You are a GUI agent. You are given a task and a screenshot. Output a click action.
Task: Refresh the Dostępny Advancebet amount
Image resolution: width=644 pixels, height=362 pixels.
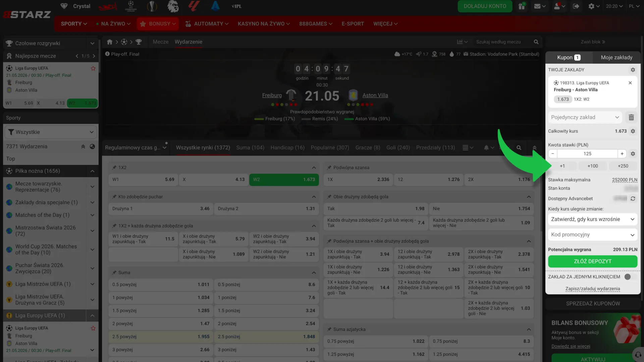[633, 198]
